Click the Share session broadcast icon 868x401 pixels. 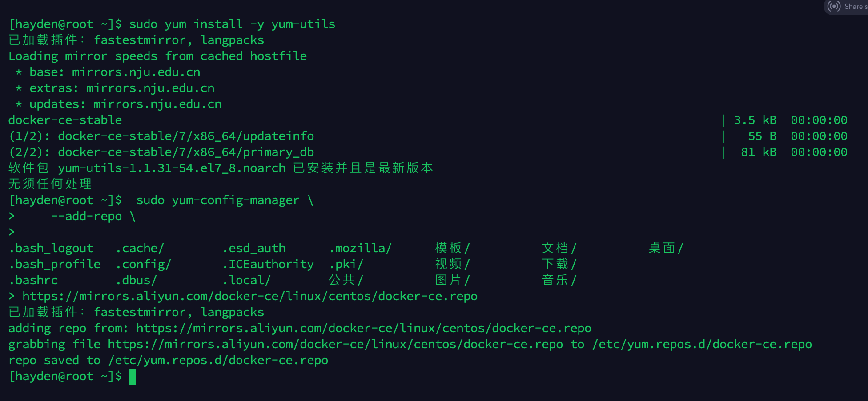[834, 7]
